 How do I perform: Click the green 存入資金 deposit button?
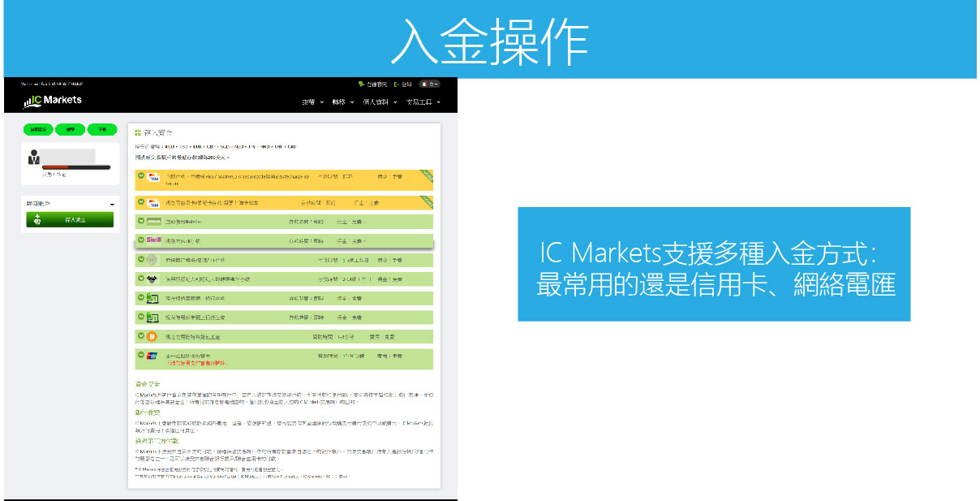[70, 219]
